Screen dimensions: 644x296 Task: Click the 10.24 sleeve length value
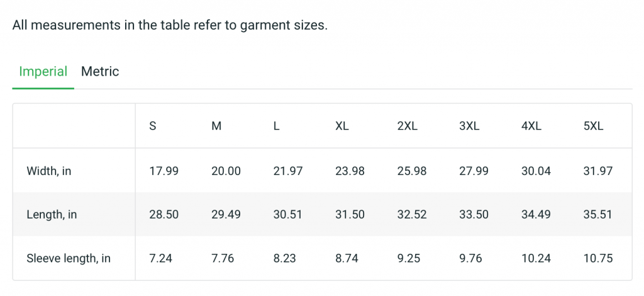(x=536, y=258)
